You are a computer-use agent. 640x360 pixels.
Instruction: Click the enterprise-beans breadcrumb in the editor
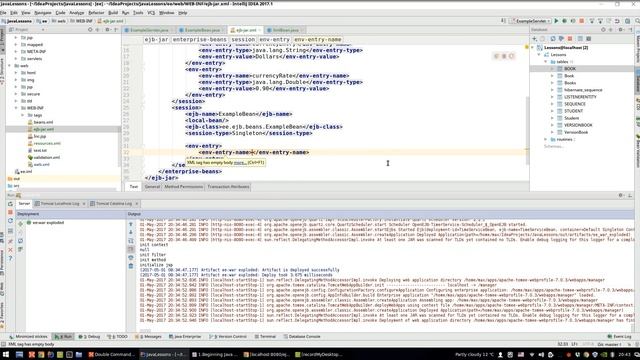[x=199, y=40]
